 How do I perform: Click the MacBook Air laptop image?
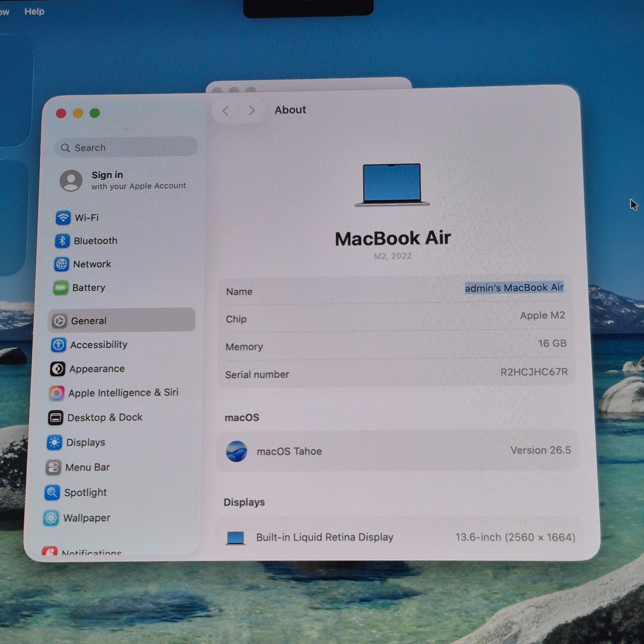pos(392,185)
